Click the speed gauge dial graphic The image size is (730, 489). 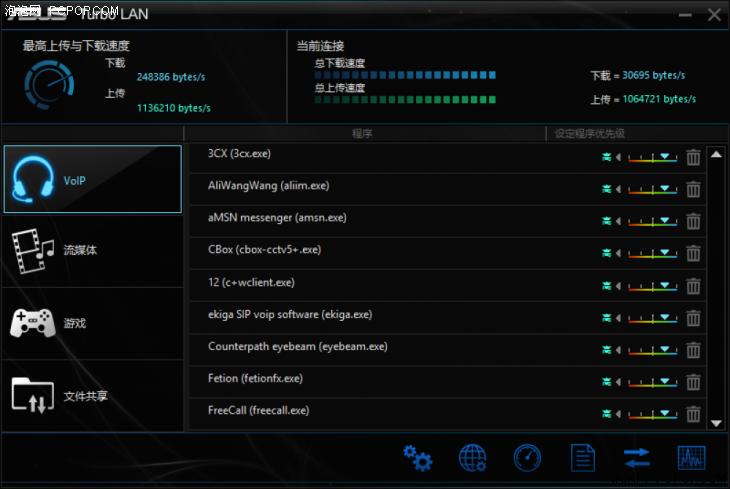[x=49, y=85]
